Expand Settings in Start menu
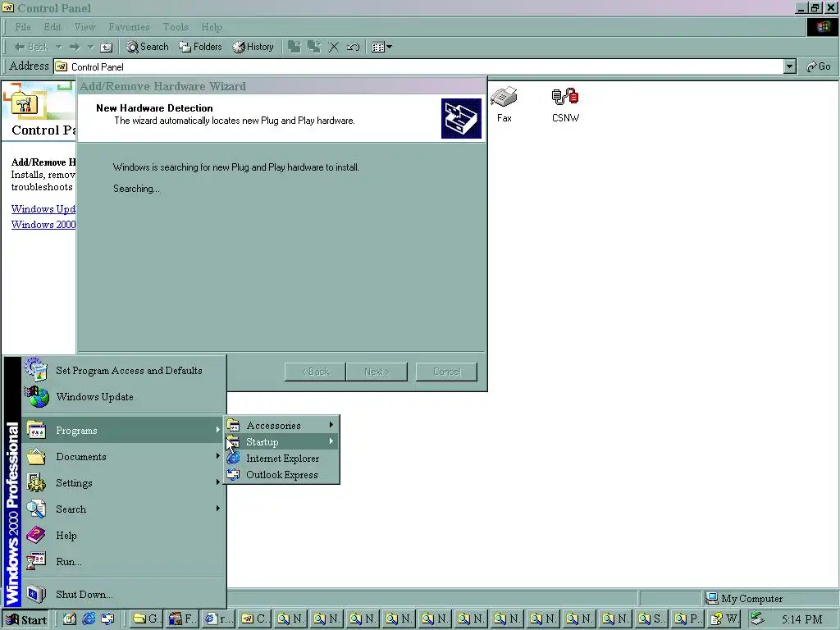 click(x=123, y=482)
